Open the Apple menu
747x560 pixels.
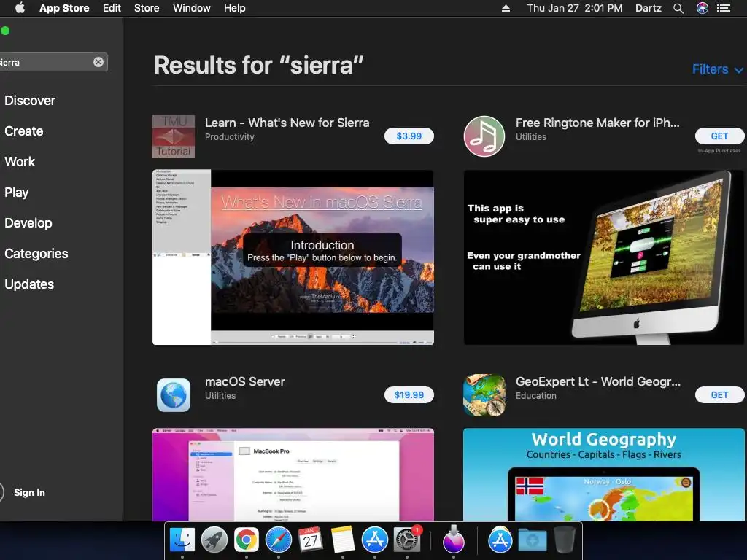click(20, 8)
